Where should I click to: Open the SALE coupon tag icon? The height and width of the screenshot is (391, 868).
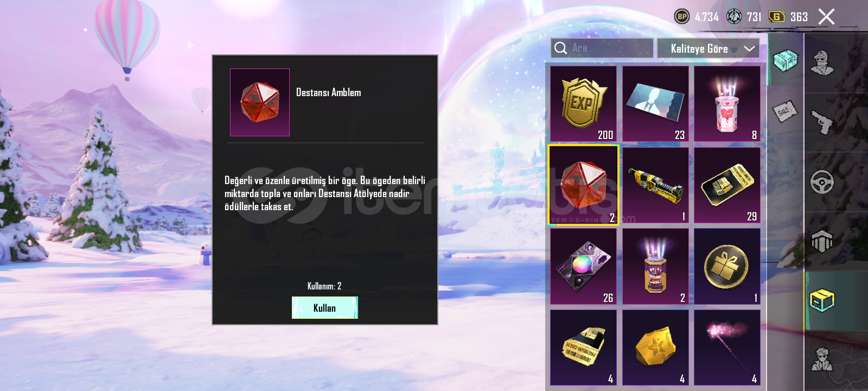(785, 112)
